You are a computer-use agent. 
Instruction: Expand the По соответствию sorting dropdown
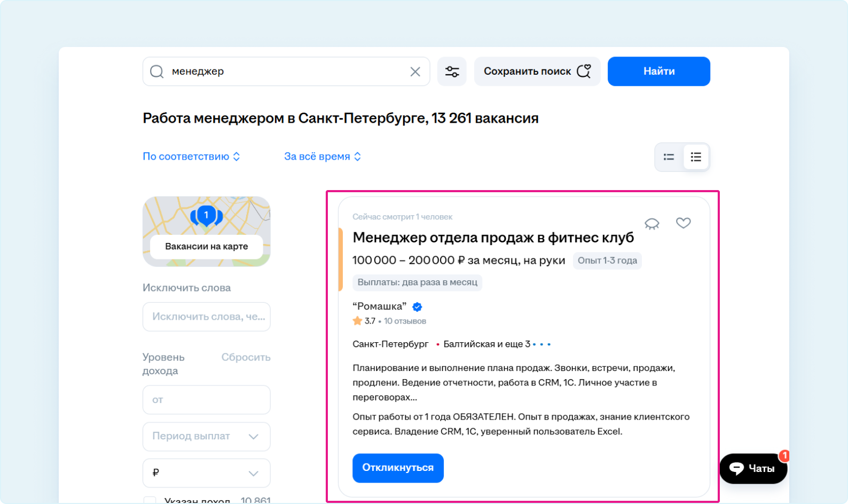191,156
